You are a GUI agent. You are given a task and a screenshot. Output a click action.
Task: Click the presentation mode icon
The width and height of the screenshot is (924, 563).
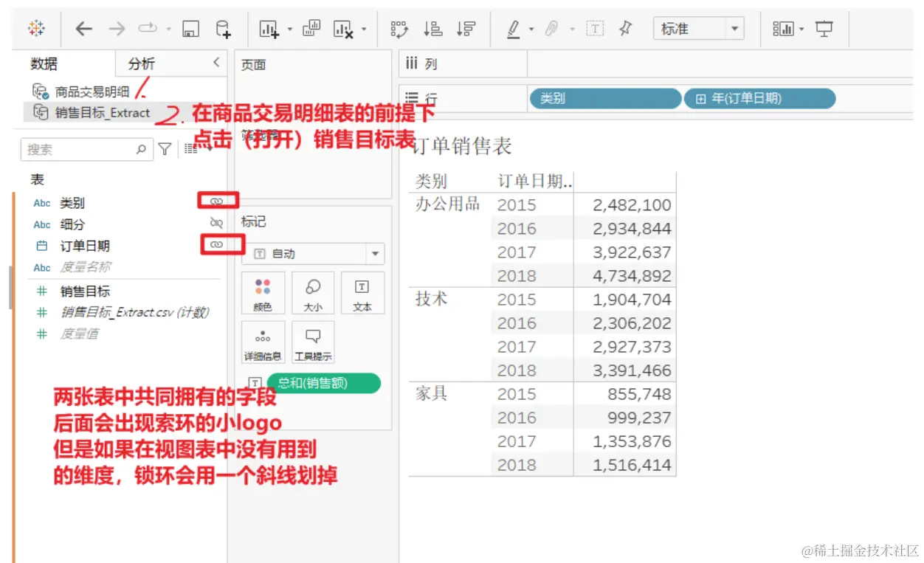(824, 29)
